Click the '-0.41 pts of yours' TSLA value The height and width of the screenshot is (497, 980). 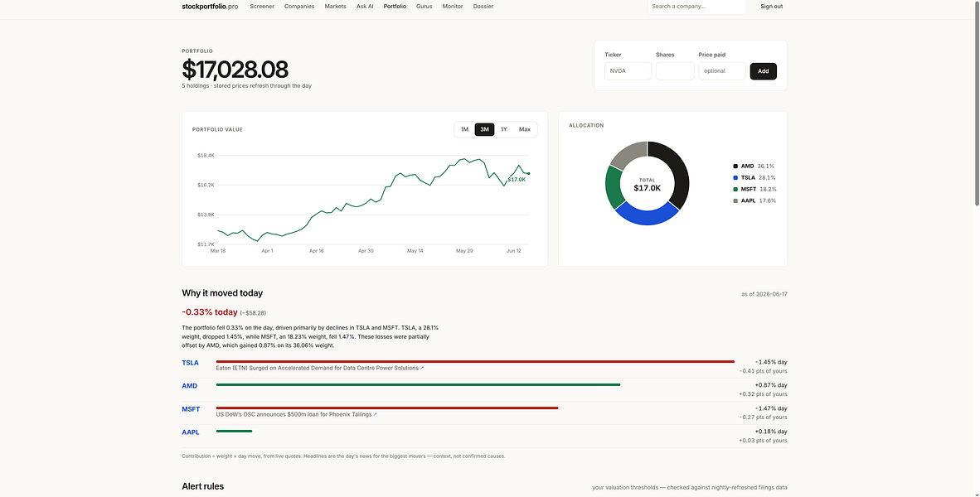coord(763,371)
